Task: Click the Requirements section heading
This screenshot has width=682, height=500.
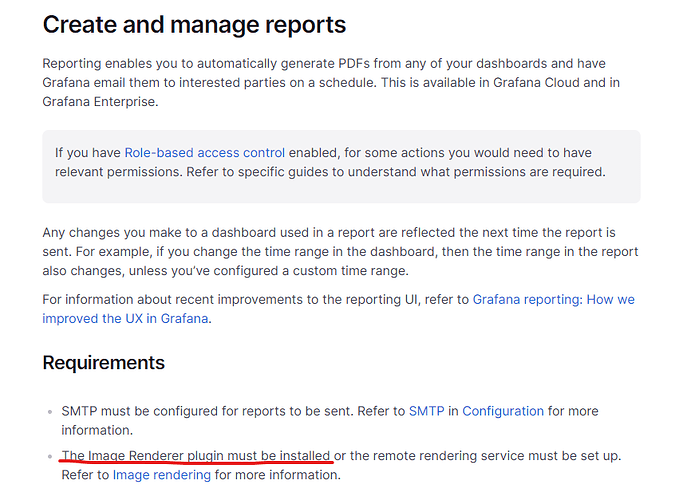Action: (103, 362)
